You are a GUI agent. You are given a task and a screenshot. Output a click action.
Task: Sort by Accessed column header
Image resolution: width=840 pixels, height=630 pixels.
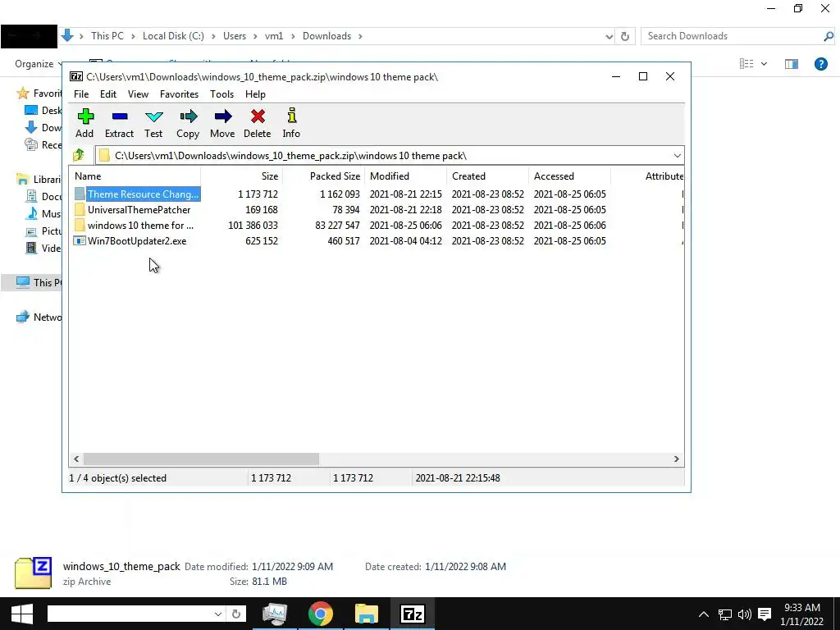[x=569, y=176]
